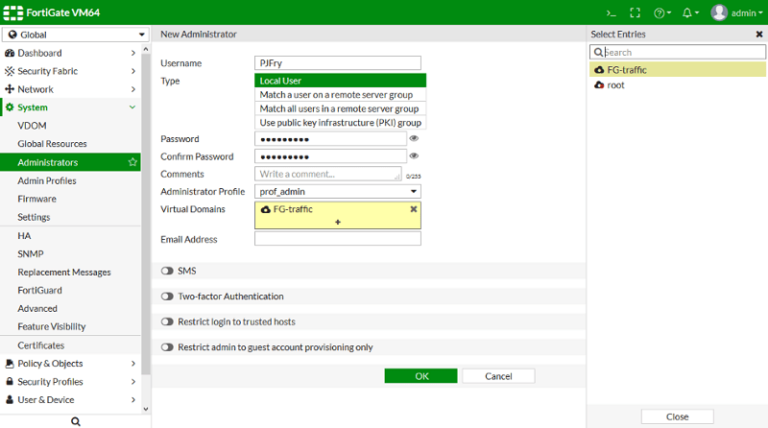
Task: Expand the Security Fabric chevron
Action: pyautogui.click(x=133, y=71)
